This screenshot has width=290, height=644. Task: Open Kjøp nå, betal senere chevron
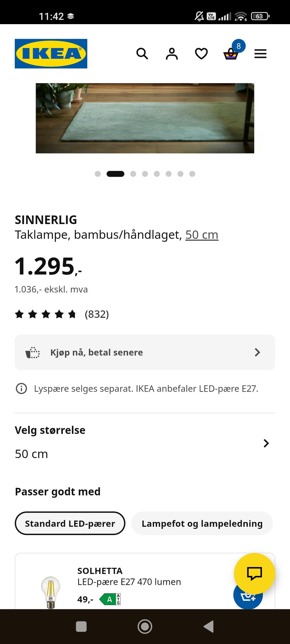(257, 352)
